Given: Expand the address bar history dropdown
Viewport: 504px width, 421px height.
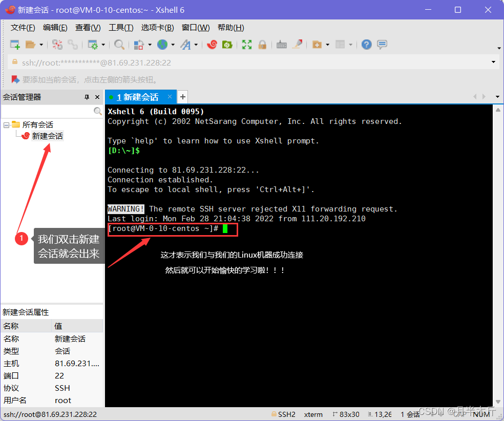Looking at the screenshot, I should 493,62.
